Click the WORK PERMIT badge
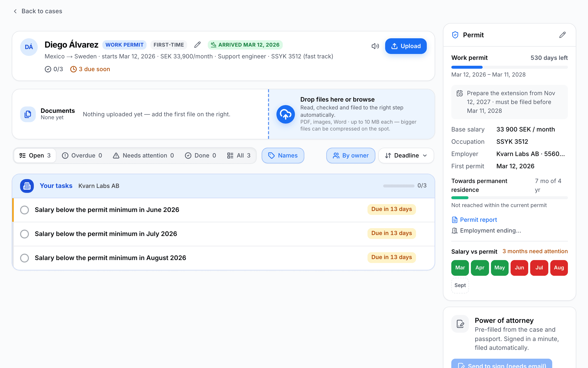 click(124, 45)
